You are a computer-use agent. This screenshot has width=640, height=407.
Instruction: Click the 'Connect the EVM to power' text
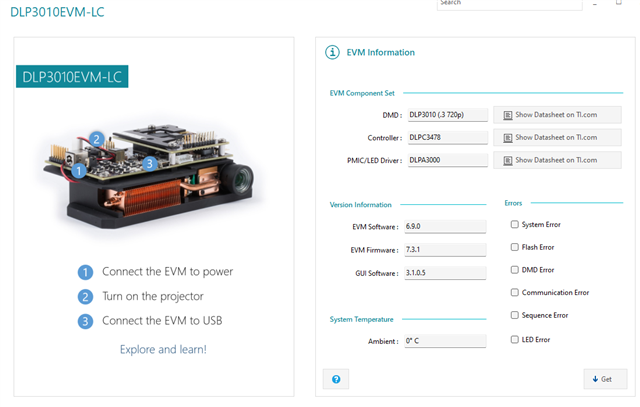tap(167, 272)
